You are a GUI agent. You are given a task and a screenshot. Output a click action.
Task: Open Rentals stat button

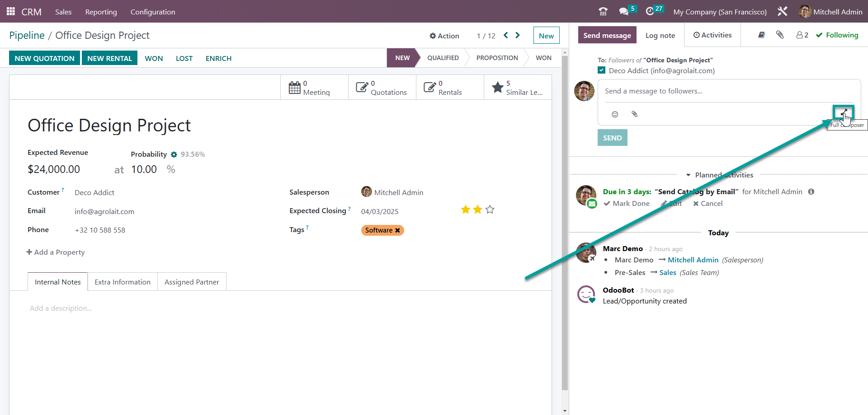point(450,88)
